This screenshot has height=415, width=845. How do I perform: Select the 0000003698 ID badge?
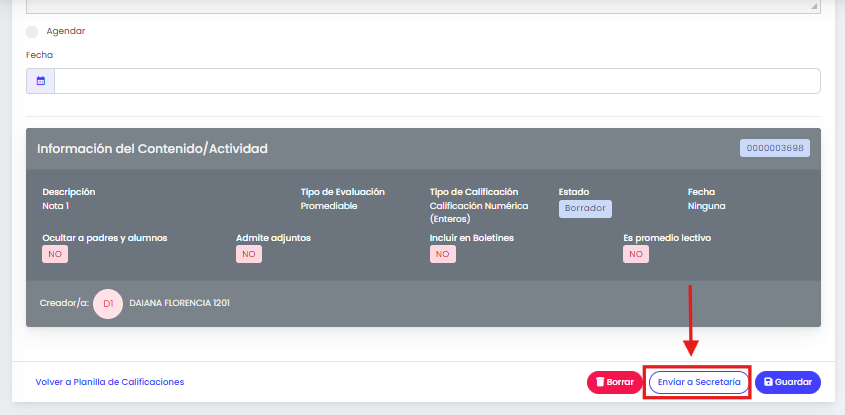[775, 148]
